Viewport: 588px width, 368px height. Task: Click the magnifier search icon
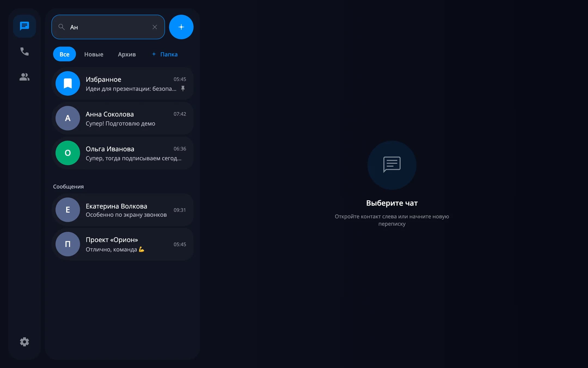[62, 27]
